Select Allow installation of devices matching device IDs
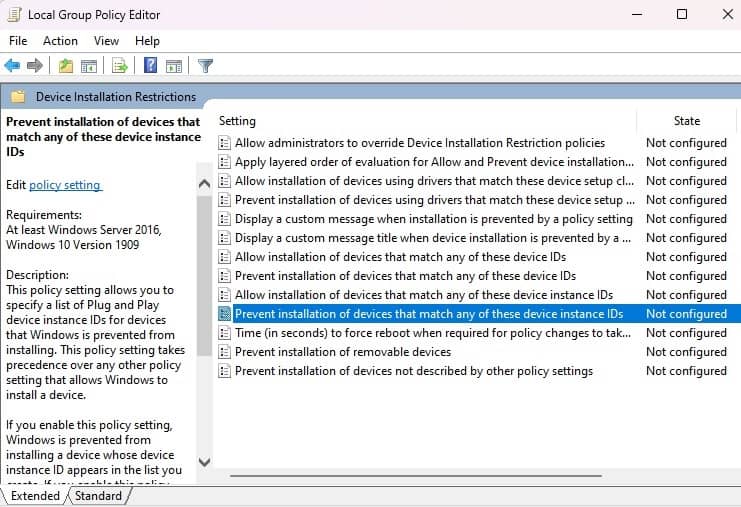The width and height of the screenshot is (741, 507). (400, 257)
